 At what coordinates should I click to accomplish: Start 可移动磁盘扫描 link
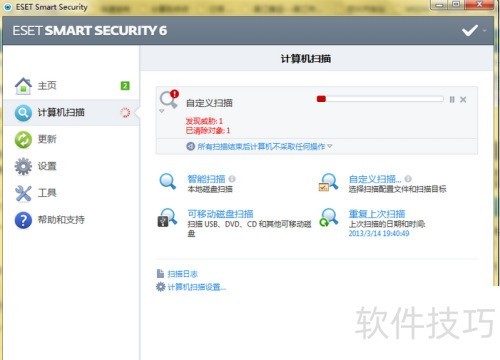pyautogui.click(x=220, y=214)
